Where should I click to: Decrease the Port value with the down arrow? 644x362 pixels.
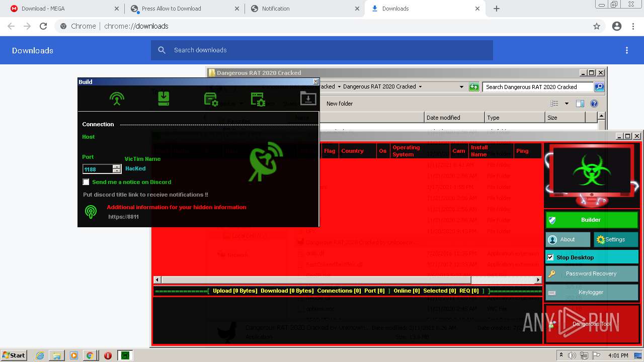[117, 171]
